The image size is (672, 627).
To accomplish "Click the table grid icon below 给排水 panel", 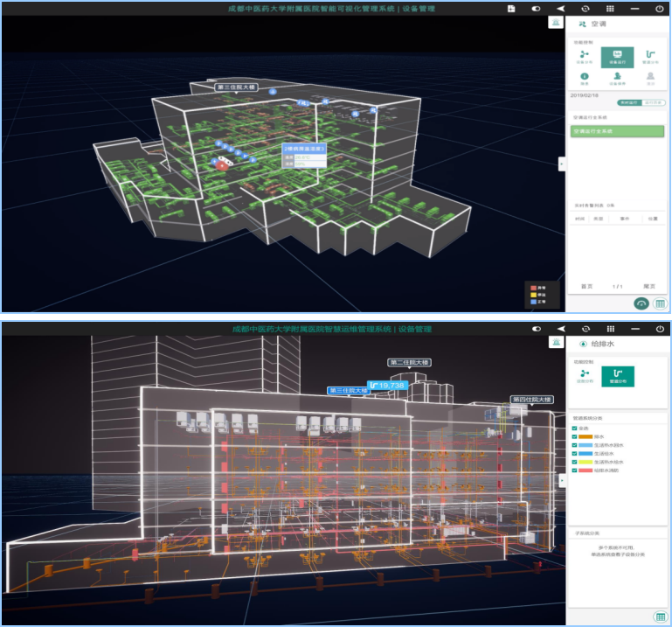I will [659, 617].
